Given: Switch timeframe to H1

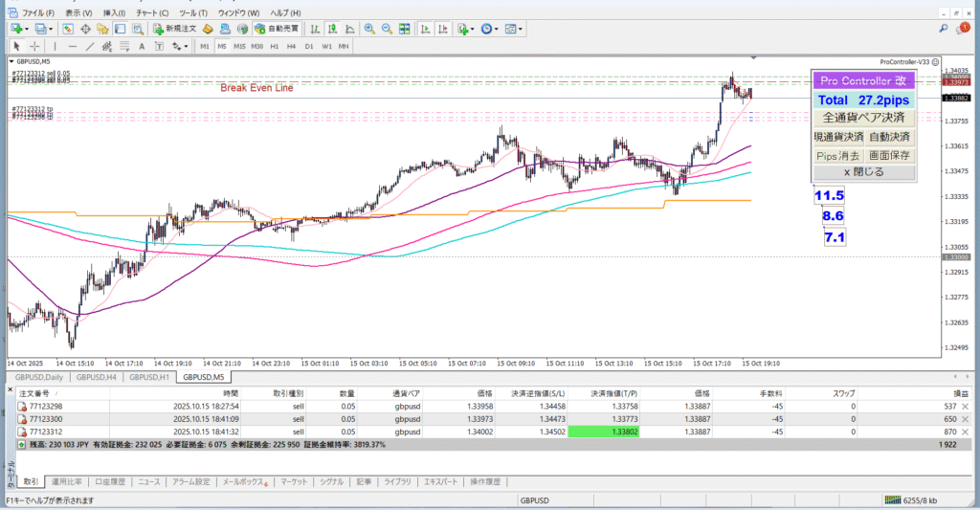Looking at the screenshot, I should click(x=274, y=46).
